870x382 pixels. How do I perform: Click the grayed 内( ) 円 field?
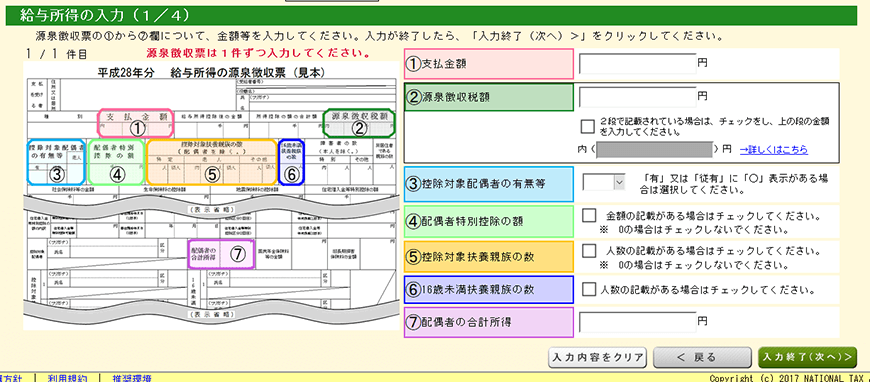point(654,149)
